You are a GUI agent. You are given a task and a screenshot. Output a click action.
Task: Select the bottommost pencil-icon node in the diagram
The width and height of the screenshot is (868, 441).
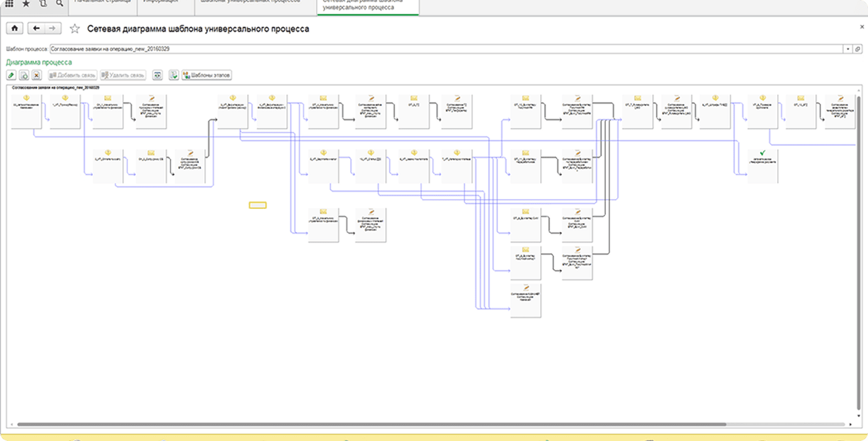525,300
